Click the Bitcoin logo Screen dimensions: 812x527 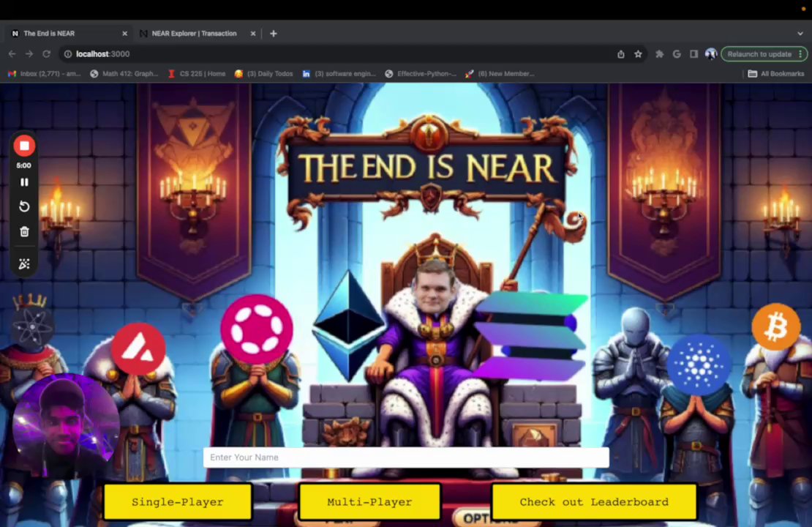coord(775,327)
